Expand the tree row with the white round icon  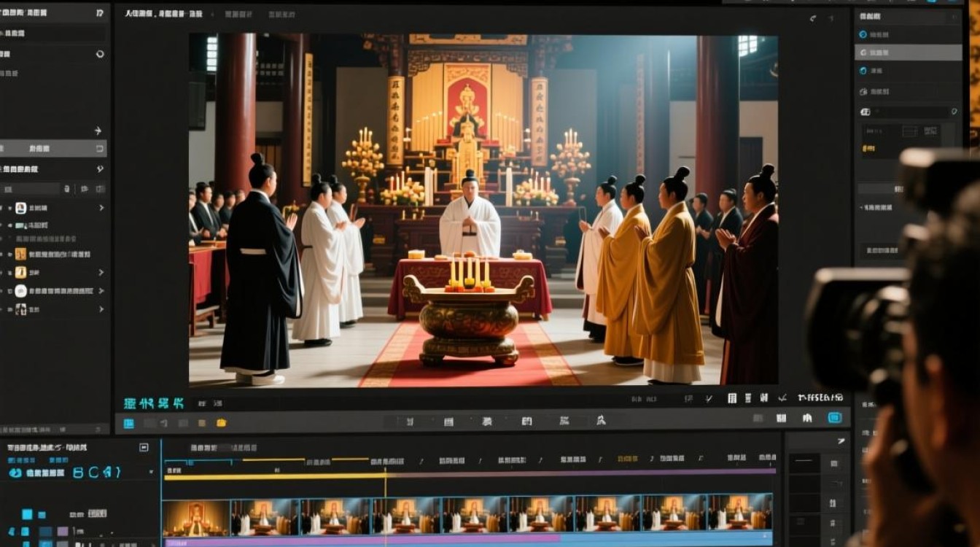pos(101,290)
